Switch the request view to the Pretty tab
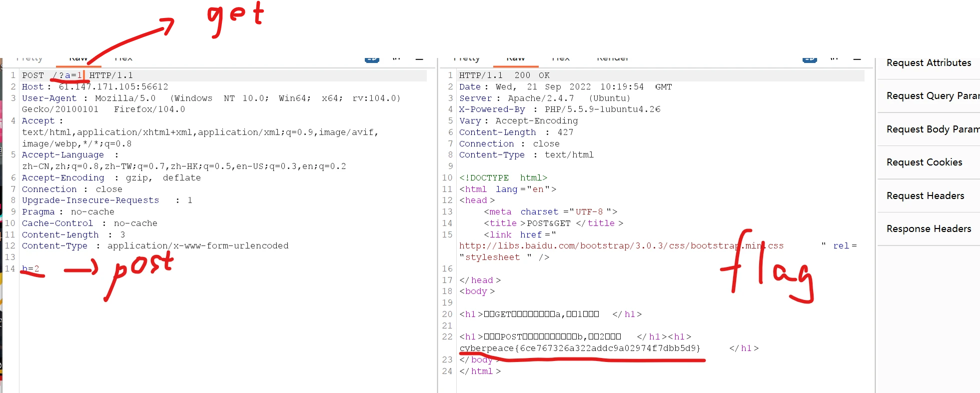 pyautogui.click(x=29, y=59)
